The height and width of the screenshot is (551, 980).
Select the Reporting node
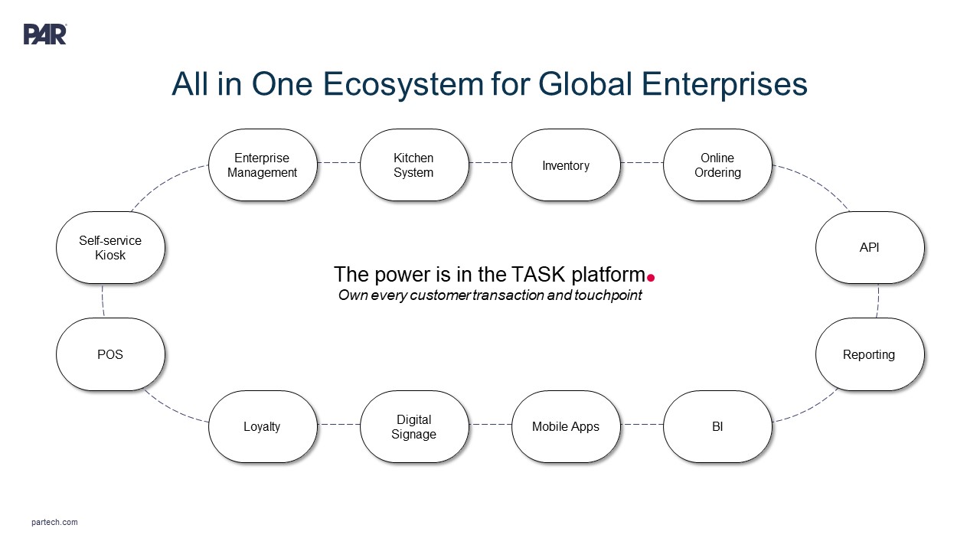click(x=869, y=354)
